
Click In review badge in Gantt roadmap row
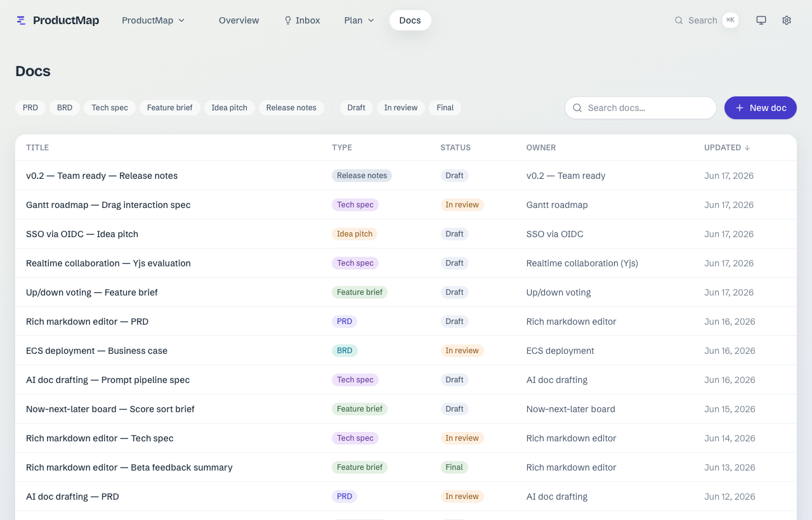pos(462,205)
